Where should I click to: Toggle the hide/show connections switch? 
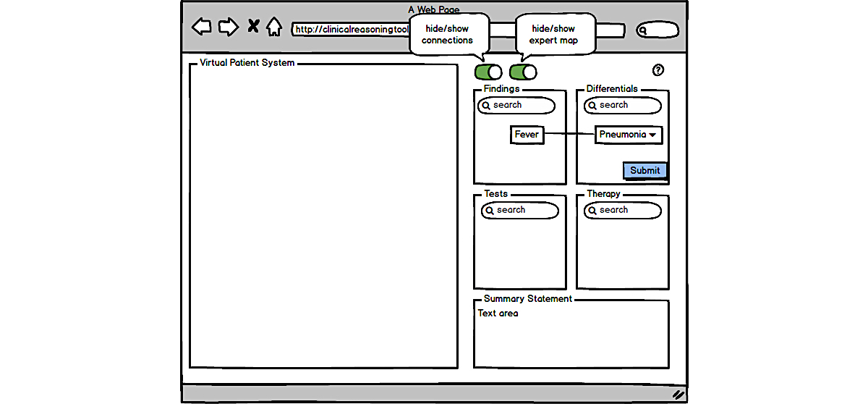coord(488,72)
